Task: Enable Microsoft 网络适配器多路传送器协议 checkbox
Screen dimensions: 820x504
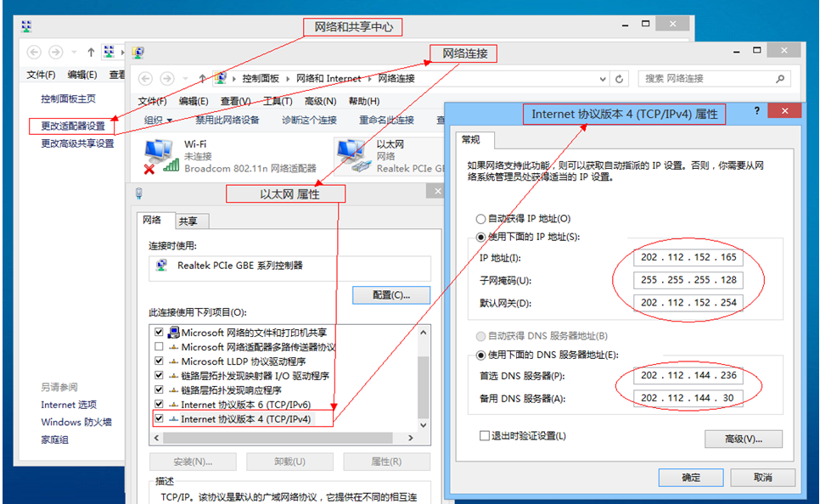Action: click(158, 347)
